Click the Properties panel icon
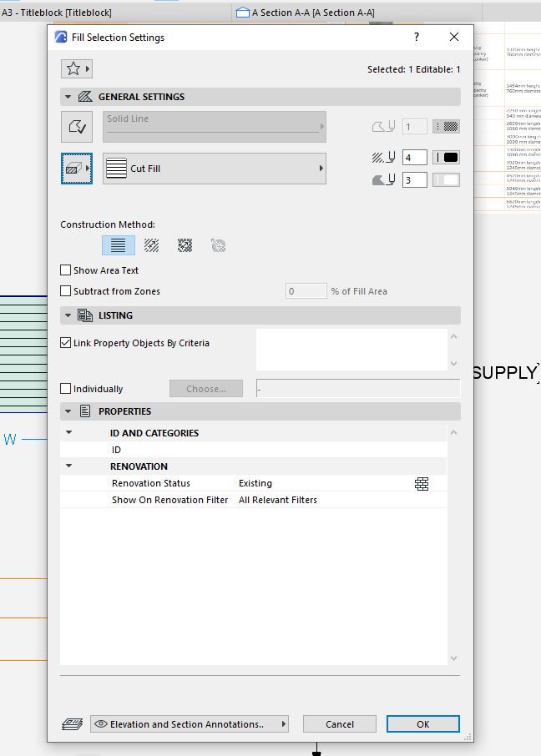This screenshot has height=756, width=541. tap(85, 411)
